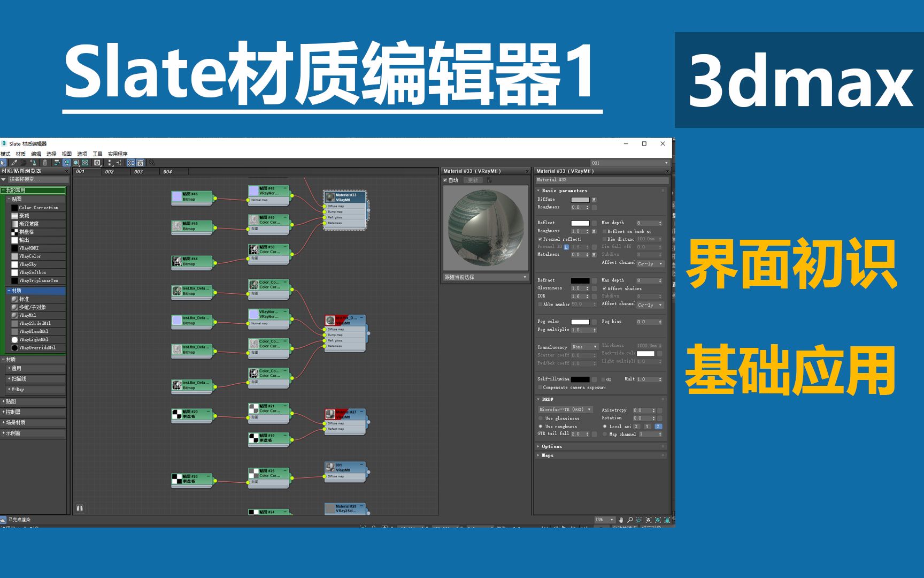Select the Pan hand tool at bottom

621,520
